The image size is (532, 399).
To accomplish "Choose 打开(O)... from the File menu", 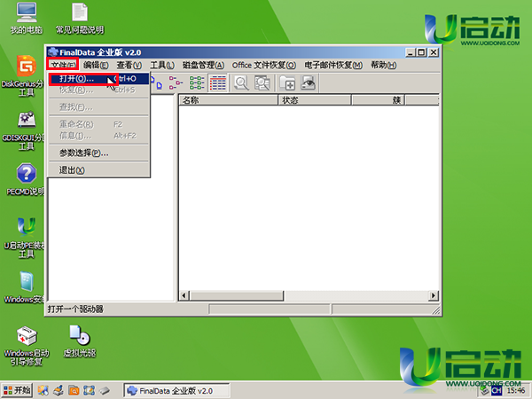I will point(99,79).
